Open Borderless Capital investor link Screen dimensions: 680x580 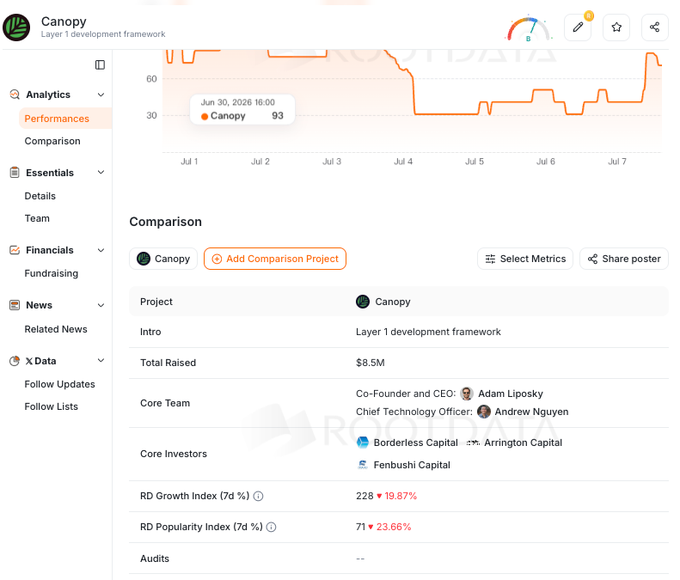pos(415,442)
